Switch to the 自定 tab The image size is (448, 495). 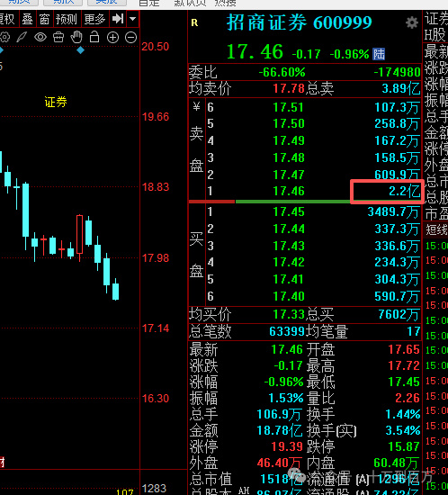(149, 4)
